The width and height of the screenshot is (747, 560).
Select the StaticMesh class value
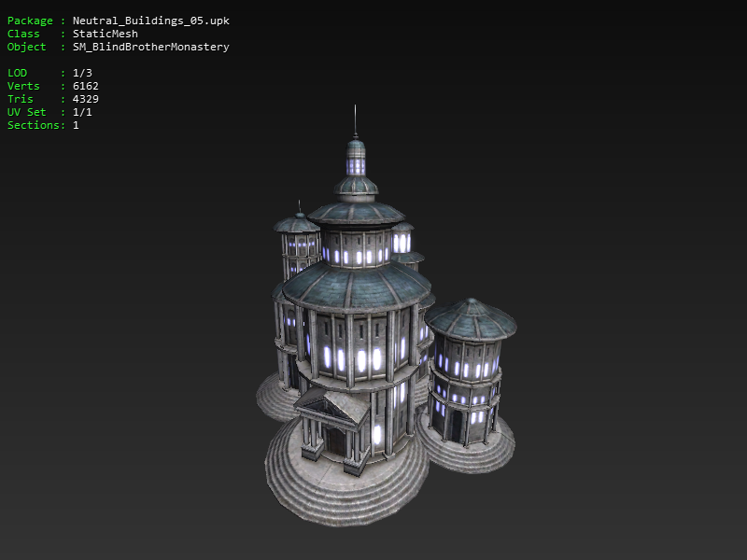tap(106, 34)
